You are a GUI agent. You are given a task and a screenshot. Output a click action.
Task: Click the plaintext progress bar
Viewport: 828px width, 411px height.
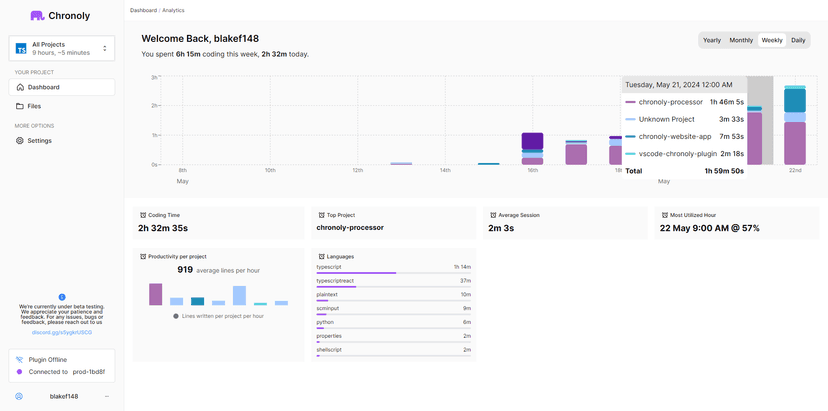click(x=393, y=301)
